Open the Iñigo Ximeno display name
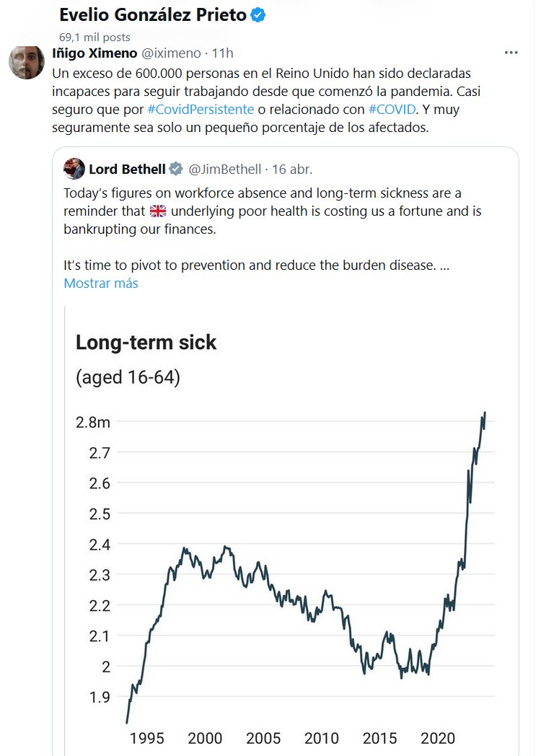Viewport: 541px width, 756px height. pyautogui.click(x=94, y=53)
